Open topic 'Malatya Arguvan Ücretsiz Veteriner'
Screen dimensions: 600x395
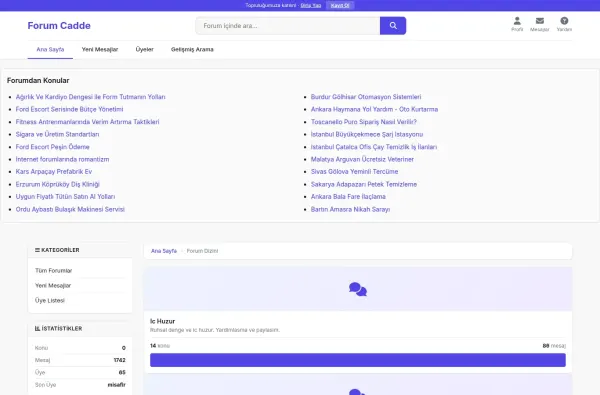click(362, 159)
